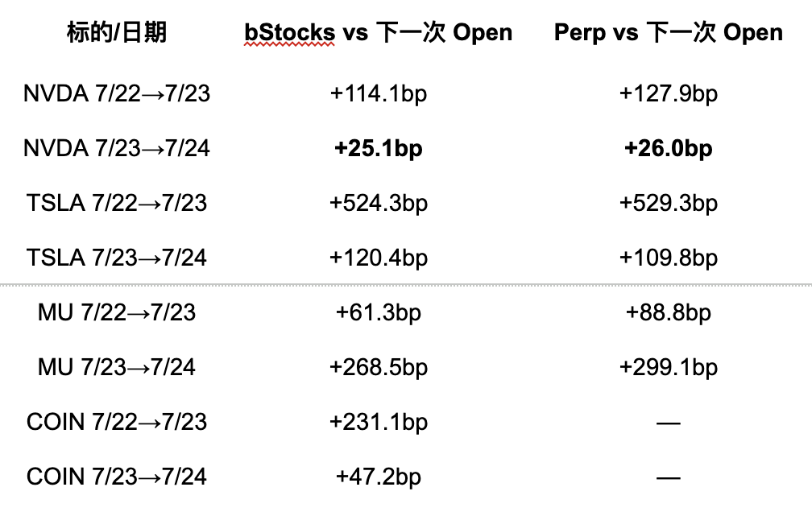Click the +114.1bp value
Viewport: 812px width, 512px height.
click(x=378, y=95)
